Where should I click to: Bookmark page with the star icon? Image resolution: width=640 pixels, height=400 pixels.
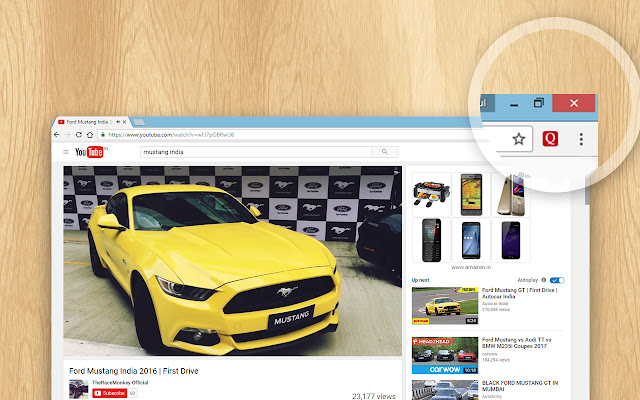[x=518, y=139]
